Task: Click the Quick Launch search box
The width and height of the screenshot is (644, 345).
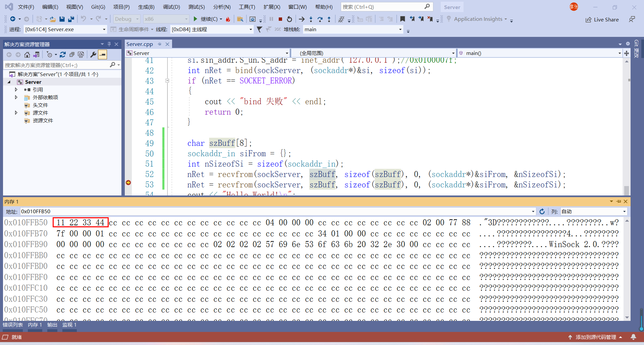Action: coord(387,7)
